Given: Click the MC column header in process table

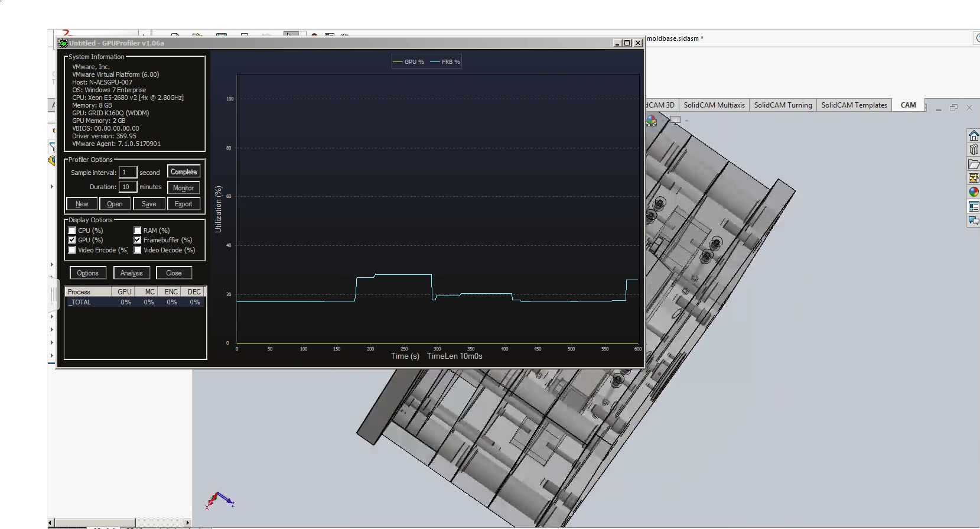Looking at the screenshot, I should 146,292.
